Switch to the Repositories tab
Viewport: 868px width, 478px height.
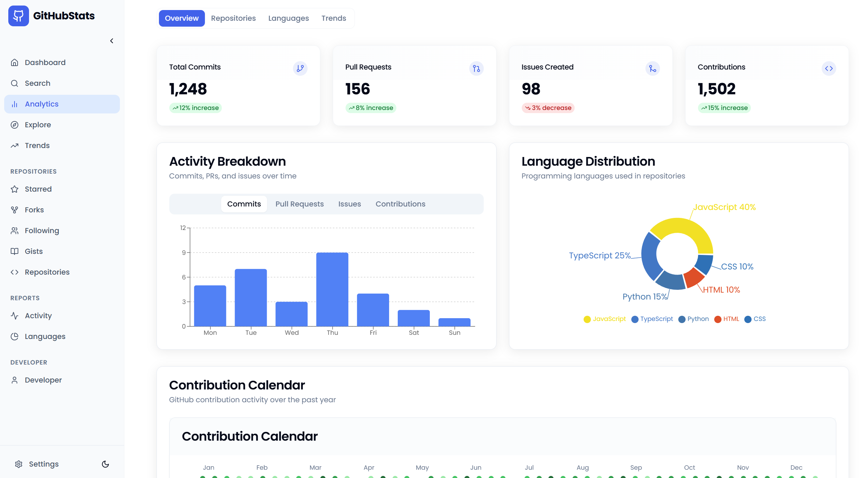click(233, 18)
